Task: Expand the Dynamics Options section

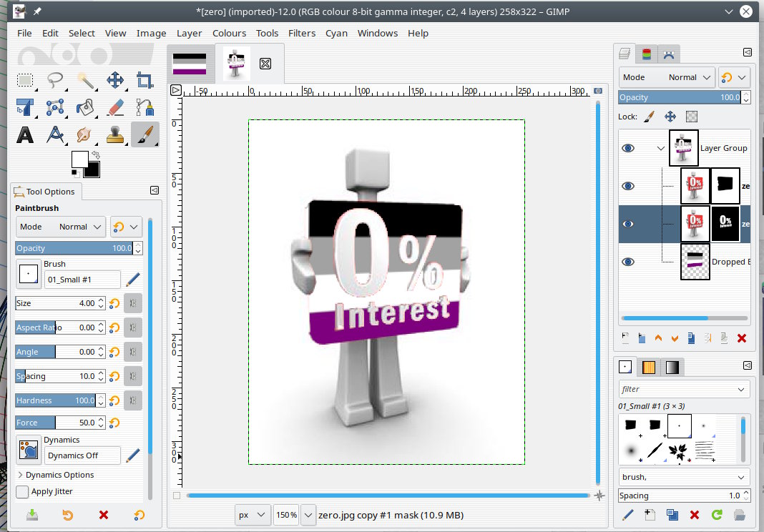Action: pos(19,475)
